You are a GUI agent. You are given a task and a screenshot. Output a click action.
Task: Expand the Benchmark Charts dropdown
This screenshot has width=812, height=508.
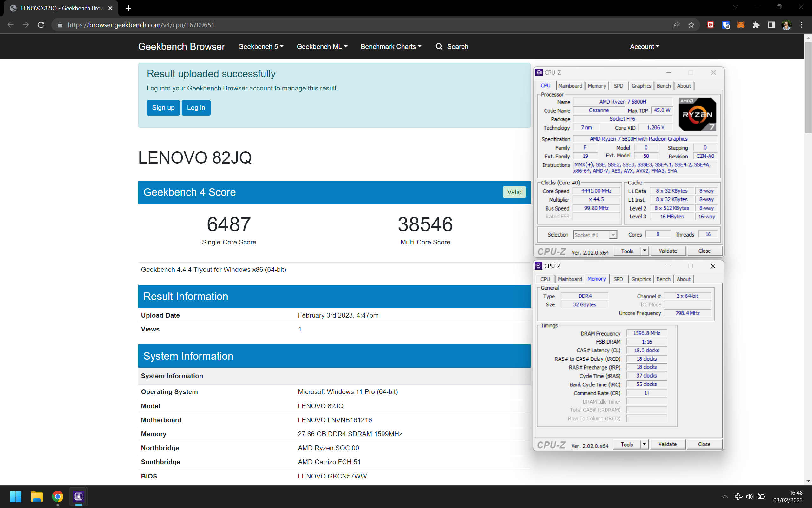click(x=391, y=47)
